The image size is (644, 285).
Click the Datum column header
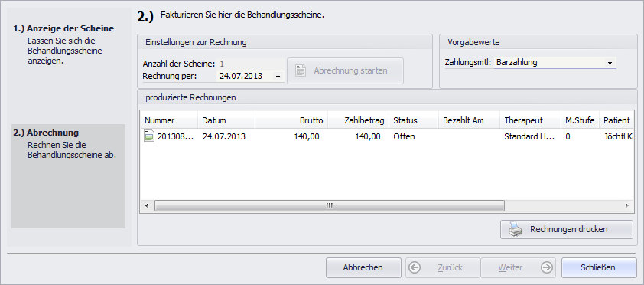(226, 120)
